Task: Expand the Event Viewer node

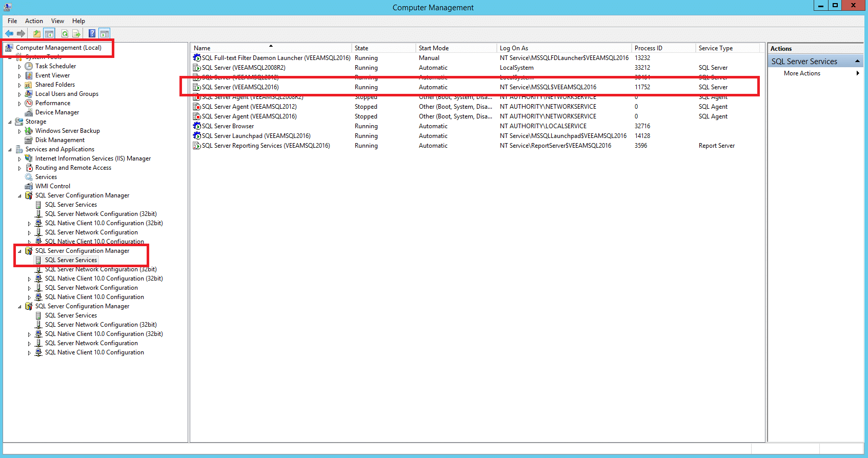Action: tap(19, 76)
